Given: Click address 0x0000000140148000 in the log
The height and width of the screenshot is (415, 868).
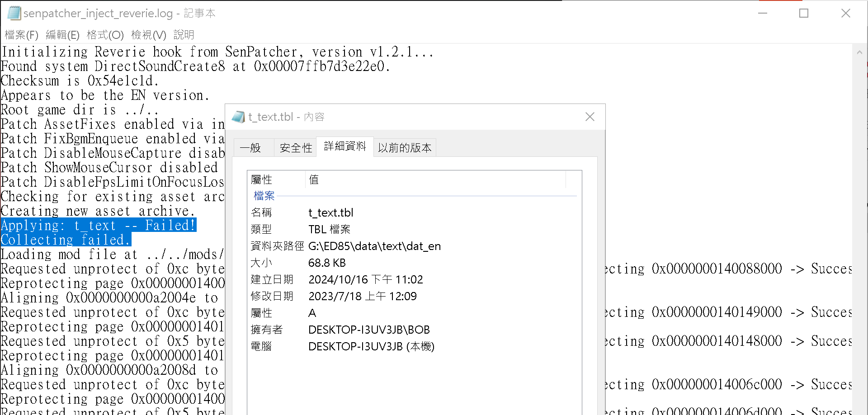Looking at the screenshot, I should click(717, 341).
